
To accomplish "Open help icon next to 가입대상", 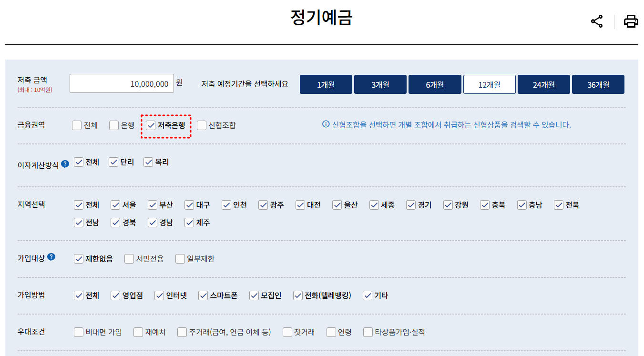I will (x=51, y=257).
